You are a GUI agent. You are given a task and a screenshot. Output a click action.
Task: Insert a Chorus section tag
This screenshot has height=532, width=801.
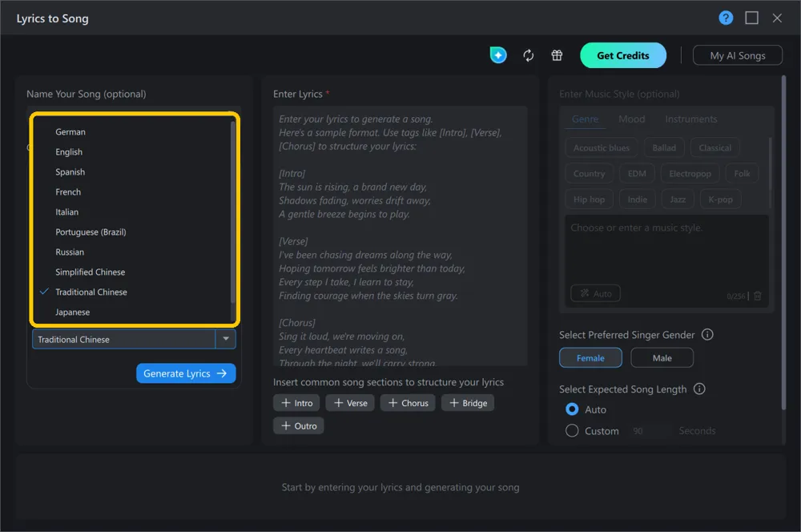[408, 403]
